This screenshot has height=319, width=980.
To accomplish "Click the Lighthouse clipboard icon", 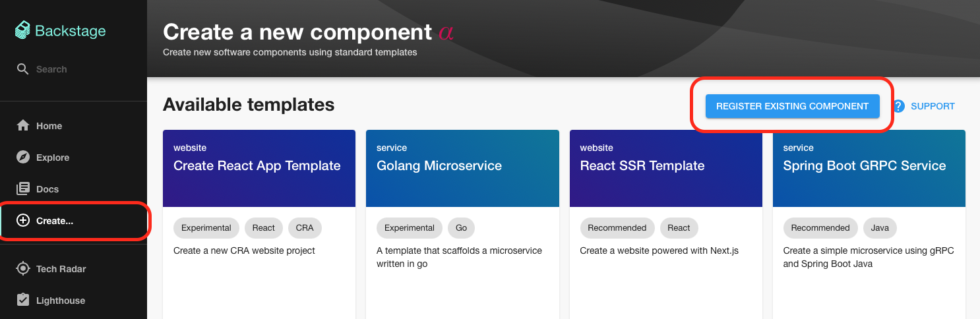I will [23, 301].
